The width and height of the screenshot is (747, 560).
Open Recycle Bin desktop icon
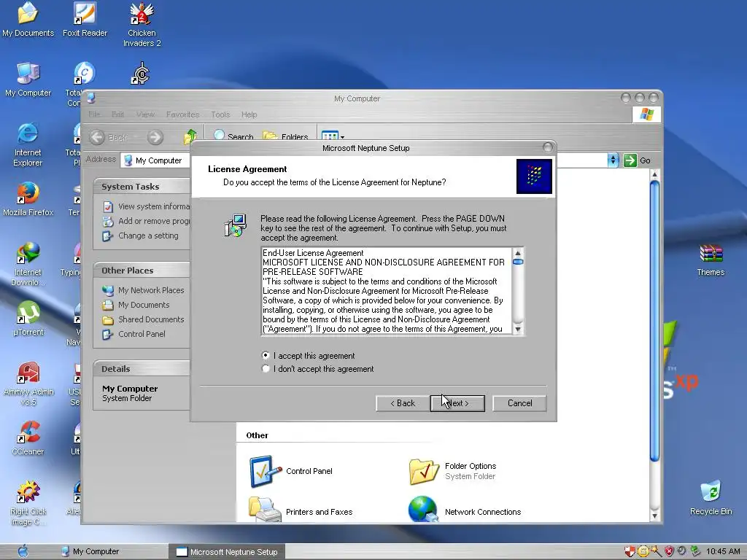click(x=711, y=498)
